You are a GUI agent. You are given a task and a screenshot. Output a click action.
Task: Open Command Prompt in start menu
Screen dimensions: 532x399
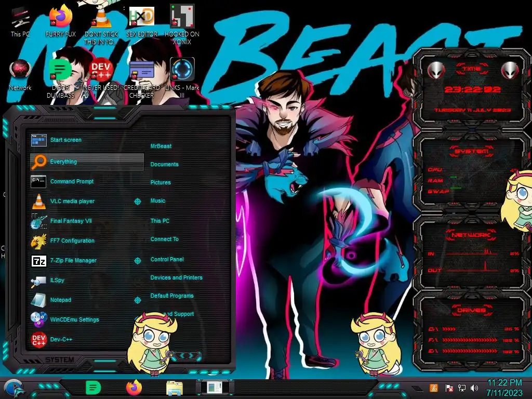click(87, 181)
